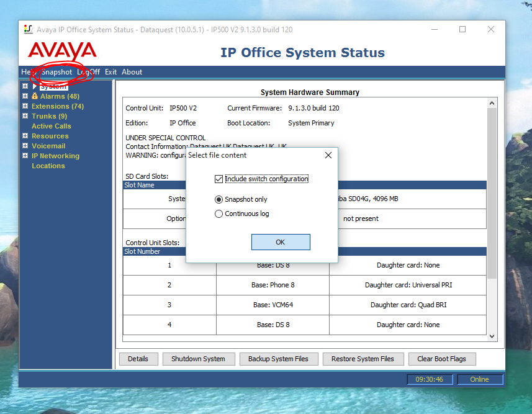Open the Snapshot menu

point(56,72)
